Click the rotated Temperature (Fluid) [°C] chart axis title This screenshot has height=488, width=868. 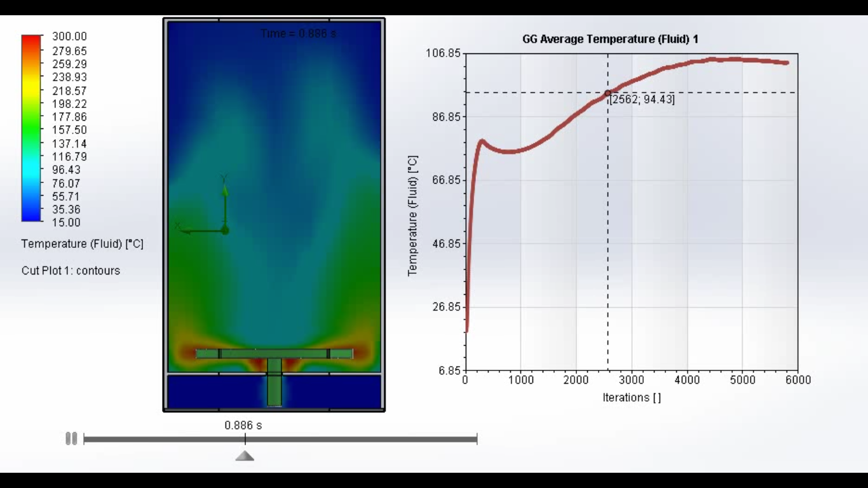pyautogui.click(x=413, y=215)
